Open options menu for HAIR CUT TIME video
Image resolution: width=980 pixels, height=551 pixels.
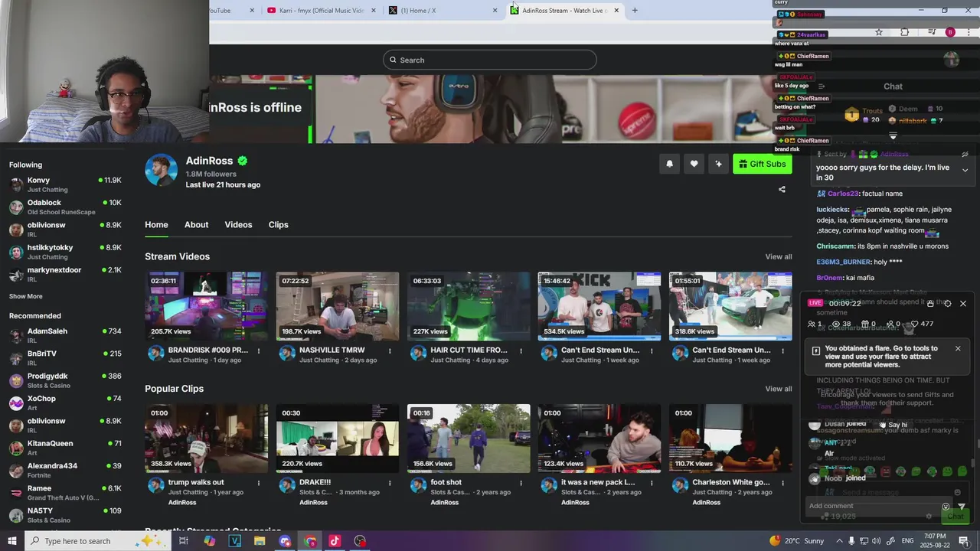pos(521,350)
